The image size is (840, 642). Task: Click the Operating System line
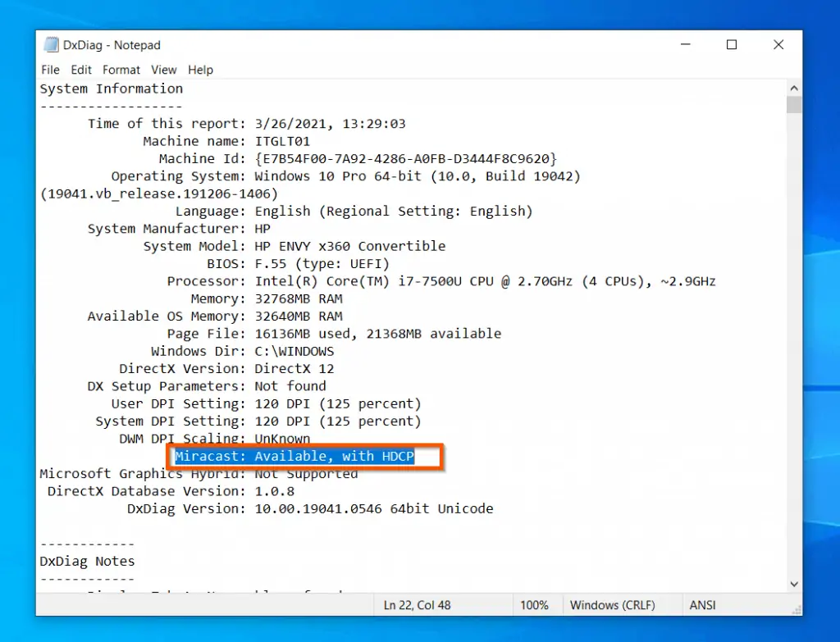[x=345, y=176]
